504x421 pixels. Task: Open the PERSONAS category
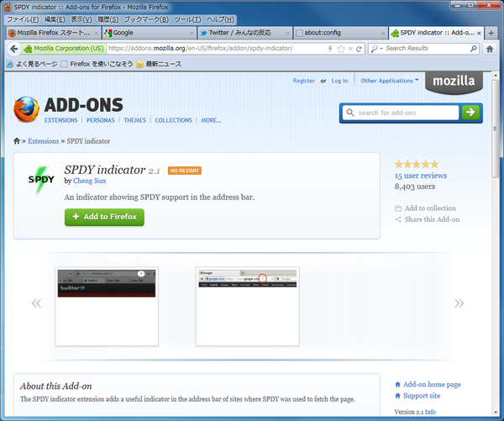pyautogui.click(x=100, y=120)
